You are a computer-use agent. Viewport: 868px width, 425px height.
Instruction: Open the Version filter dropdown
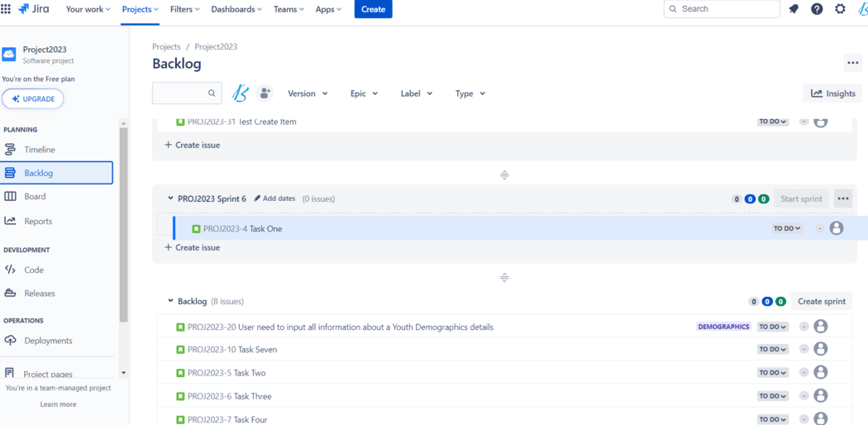[308, 93]
